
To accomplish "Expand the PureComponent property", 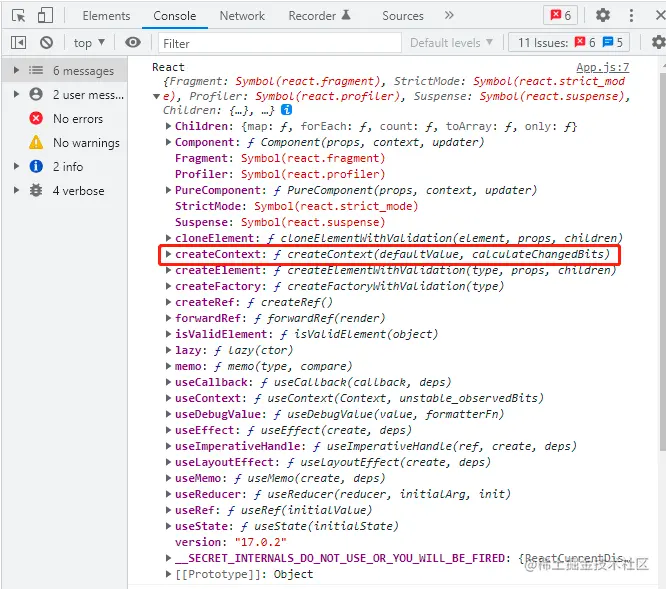I will coord(168,190).
